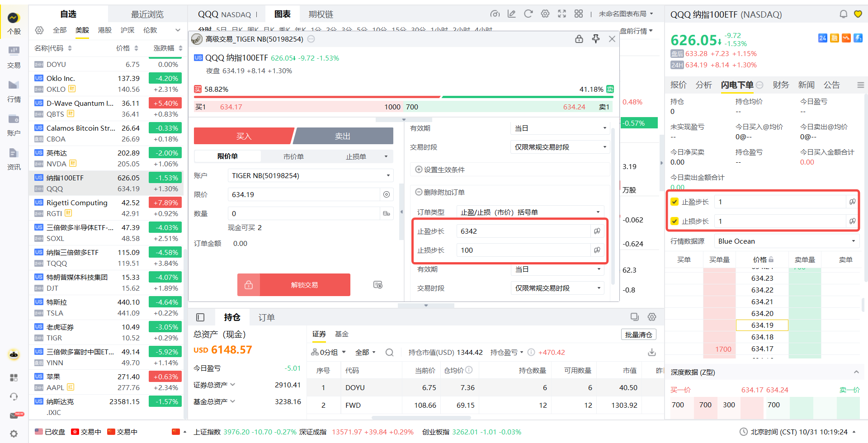Image resolution: width=868 pixels, height=443 pixels.
Task: Export holdings with the download icon
Action: (652, 352)
